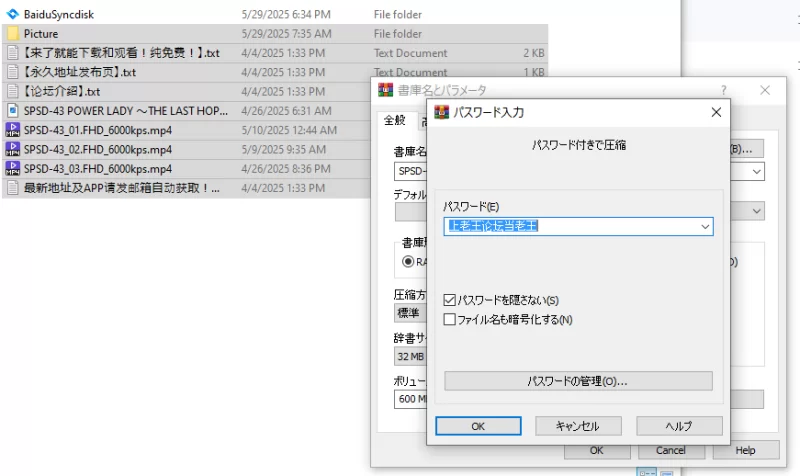This screenshot has width=800, height=476.
Task: Click video icon of SPSD-43_03.FHD_6000kps.mp4
Action: tap(13, 169)
